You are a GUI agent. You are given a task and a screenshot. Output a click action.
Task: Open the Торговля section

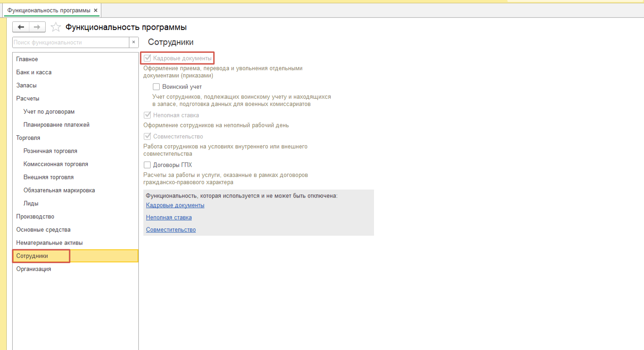pyautogui.click(x=75, y=138)
